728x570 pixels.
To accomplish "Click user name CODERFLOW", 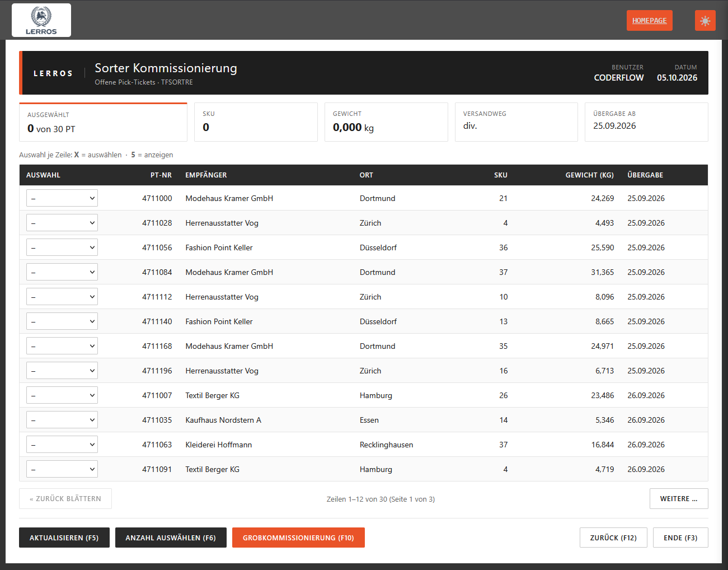I will (619, 78).
